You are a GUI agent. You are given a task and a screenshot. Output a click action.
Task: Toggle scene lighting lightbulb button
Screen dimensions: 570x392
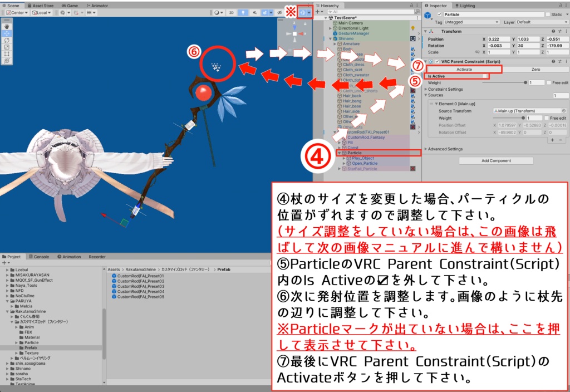[243, 13]
